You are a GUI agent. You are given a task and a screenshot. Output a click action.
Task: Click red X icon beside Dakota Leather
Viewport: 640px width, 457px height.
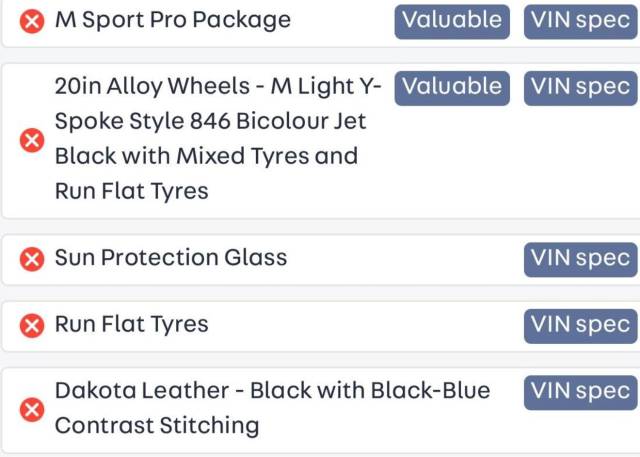(32, 409)
